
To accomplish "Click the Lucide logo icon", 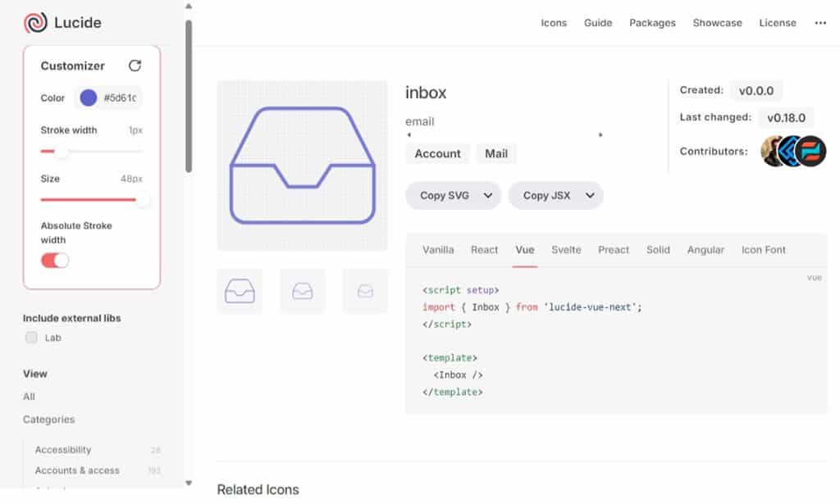I will click(x=35, y=22).
